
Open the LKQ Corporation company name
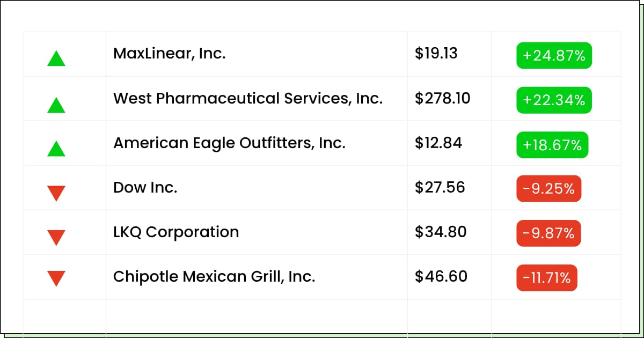point(176,232)
